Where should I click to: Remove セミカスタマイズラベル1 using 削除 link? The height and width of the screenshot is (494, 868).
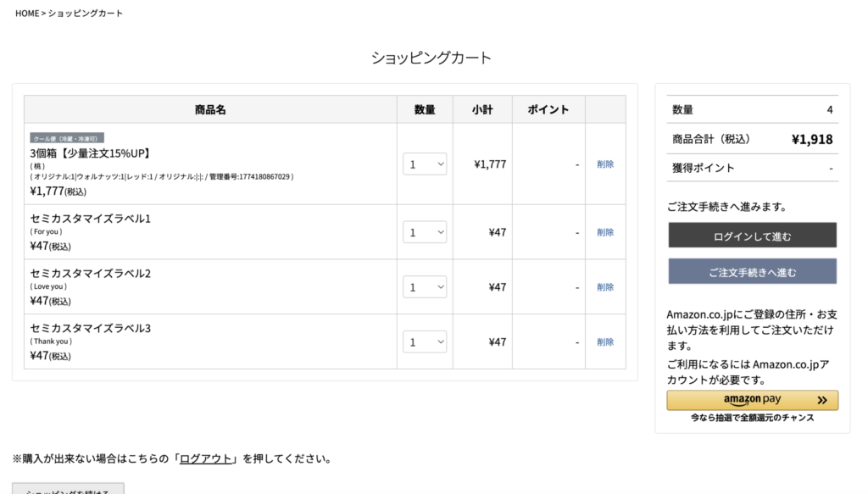click(605, 232)
